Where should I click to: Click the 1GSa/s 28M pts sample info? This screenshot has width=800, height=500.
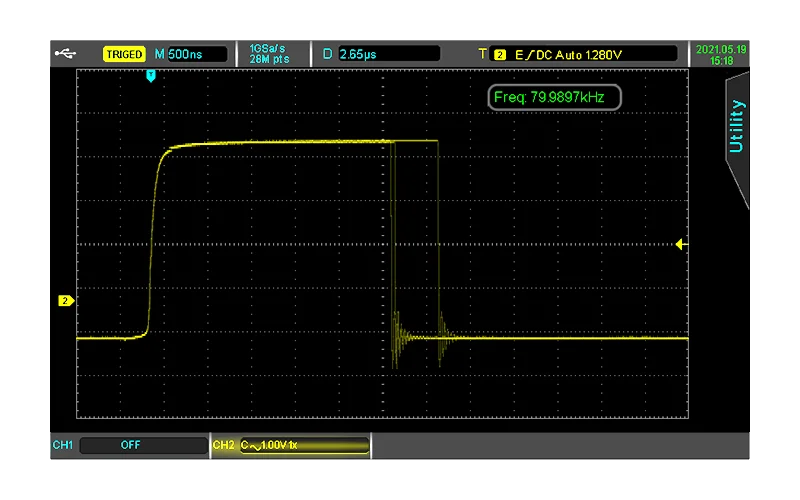[x=269, y=54]
